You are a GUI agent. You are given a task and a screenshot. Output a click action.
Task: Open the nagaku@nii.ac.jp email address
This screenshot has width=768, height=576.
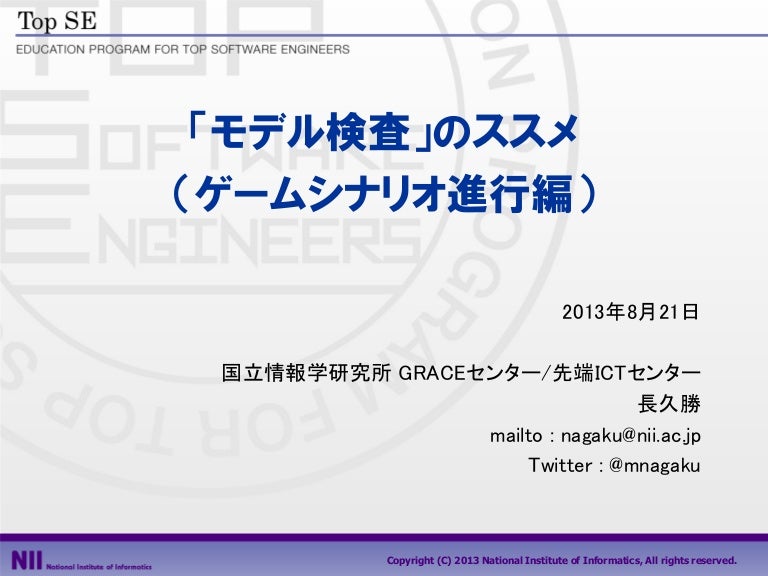tap(630, 436)
